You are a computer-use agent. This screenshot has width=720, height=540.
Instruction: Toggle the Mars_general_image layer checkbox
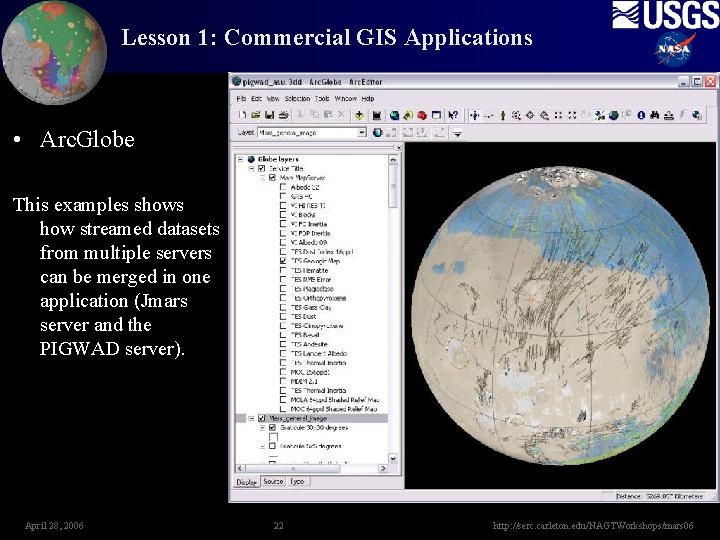262,418
